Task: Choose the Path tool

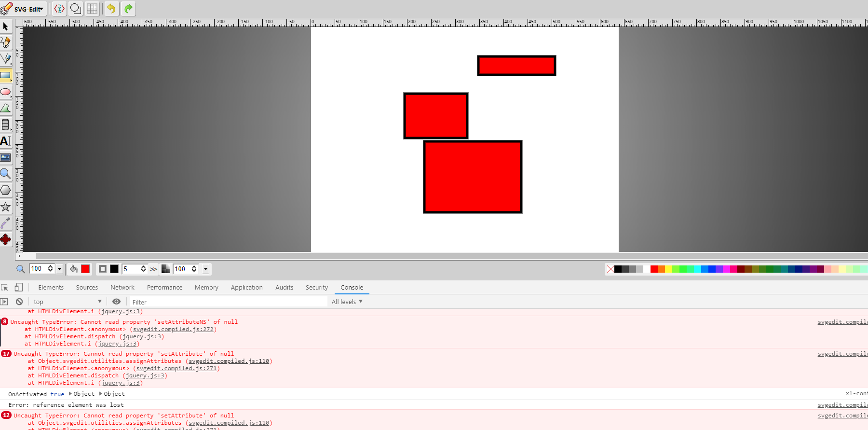Action: point(6,108)
